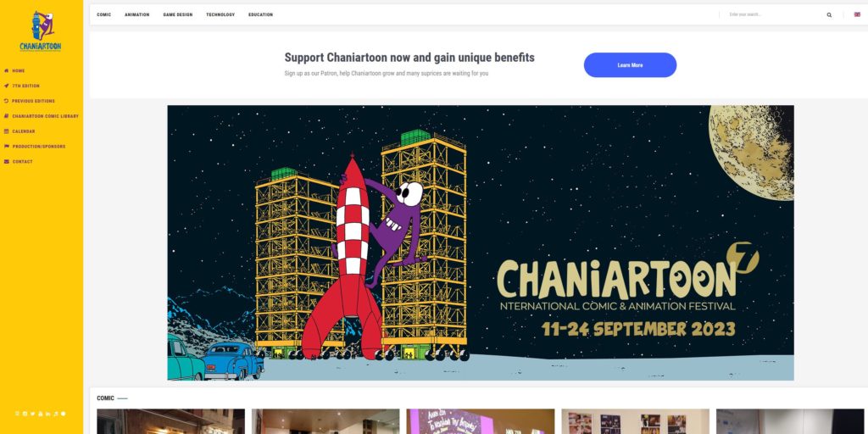Click the Chaniartoon 7 festival banner image
868x434 pixels.
tap(481, 242)
